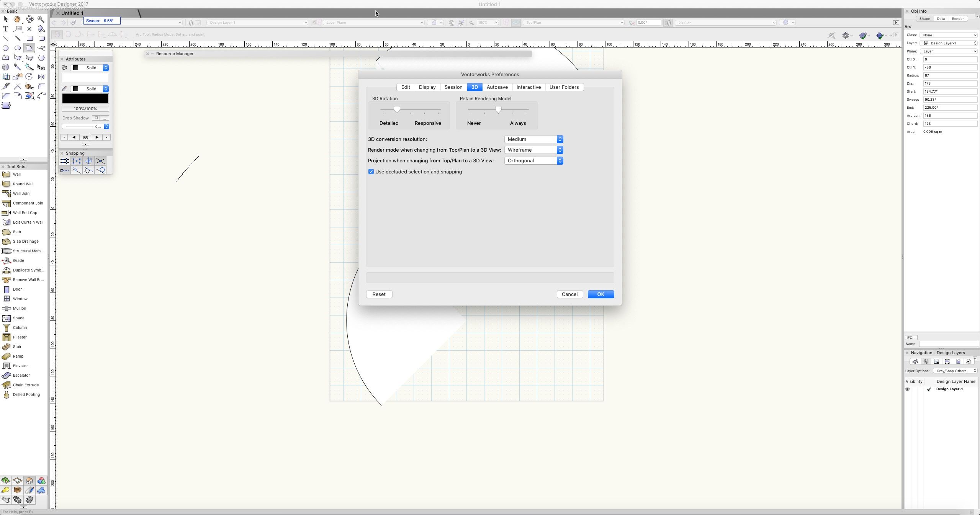This screenshot has height=515, width=980.
Task: Switch to the Interactive tab in Preferences
Action: tap(528, 87)
